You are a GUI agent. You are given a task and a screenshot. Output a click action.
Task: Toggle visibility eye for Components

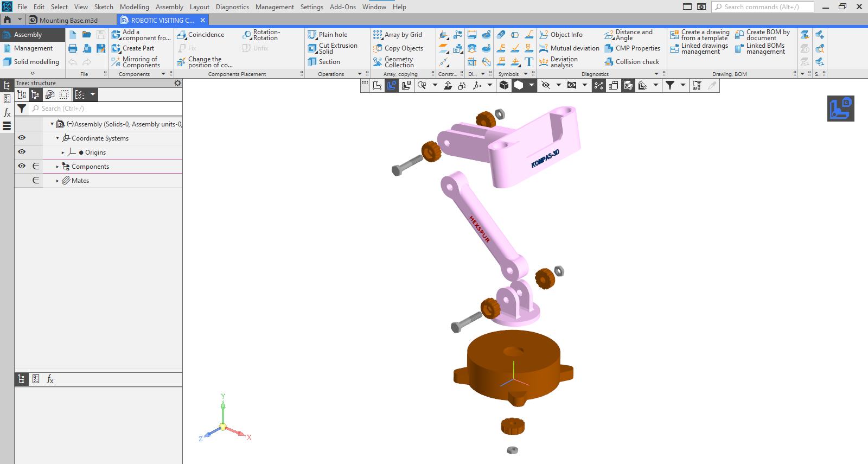(x=22, y=166)
